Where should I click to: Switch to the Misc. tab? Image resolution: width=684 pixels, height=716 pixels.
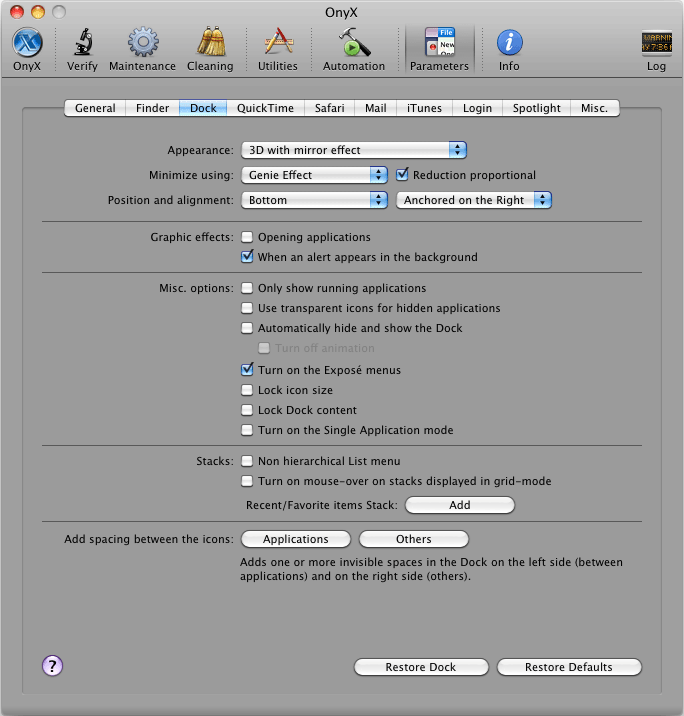[595, 108]
